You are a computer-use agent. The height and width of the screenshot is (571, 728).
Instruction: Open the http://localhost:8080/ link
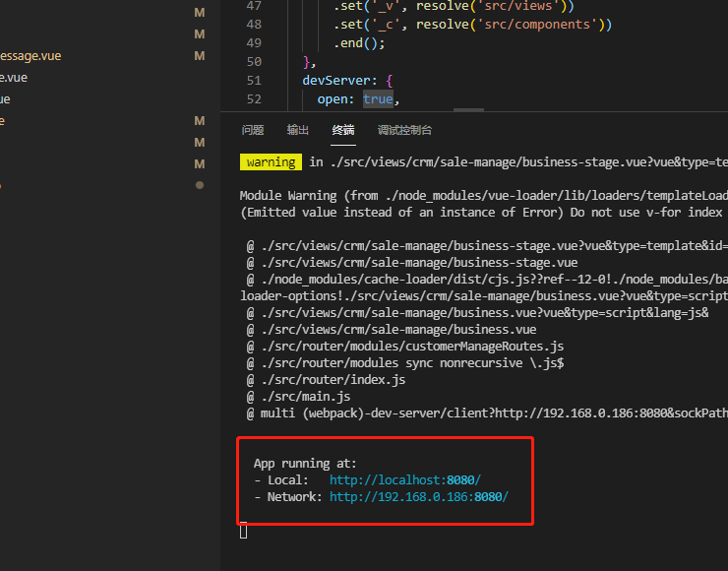pos(405,480)
